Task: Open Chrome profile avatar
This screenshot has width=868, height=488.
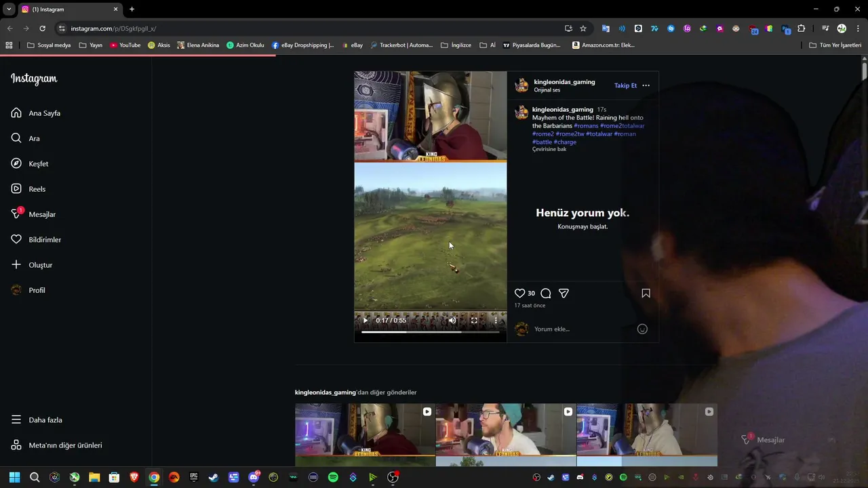Action: 842,28
